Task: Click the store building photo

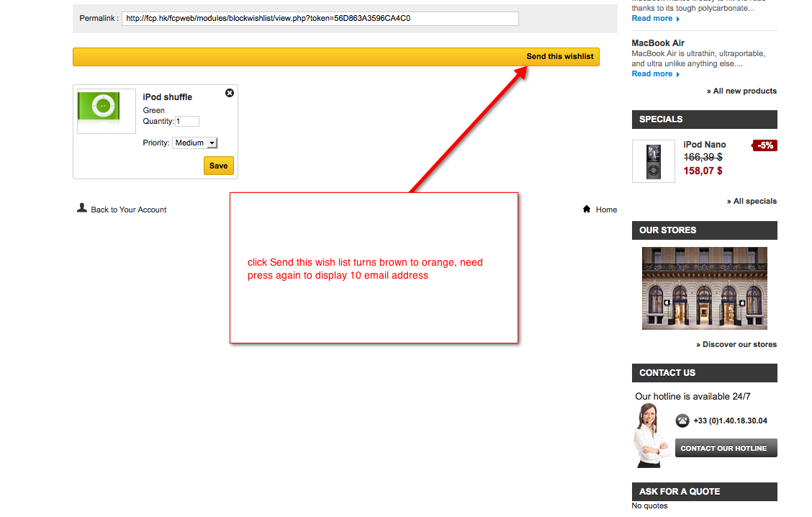Action: [x=704, y=289]
